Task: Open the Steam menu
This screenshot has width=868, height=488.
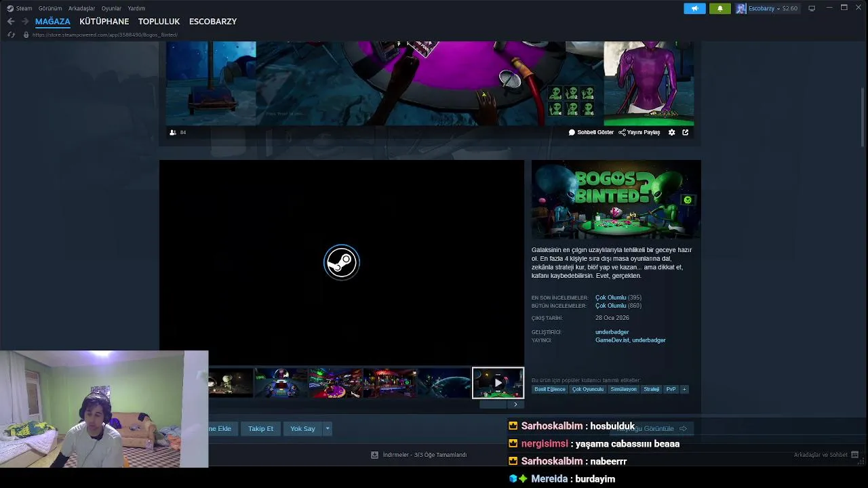Action: pos(20,8)
